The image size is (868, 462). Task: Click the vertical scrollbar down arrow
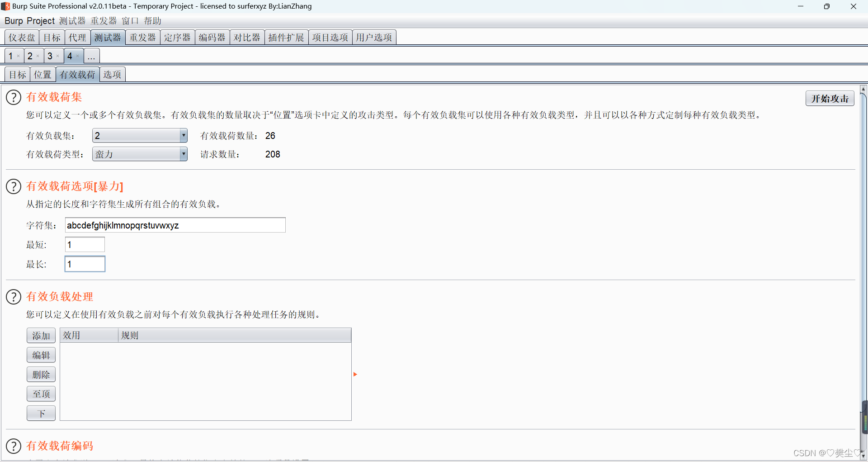click(863, 457)
